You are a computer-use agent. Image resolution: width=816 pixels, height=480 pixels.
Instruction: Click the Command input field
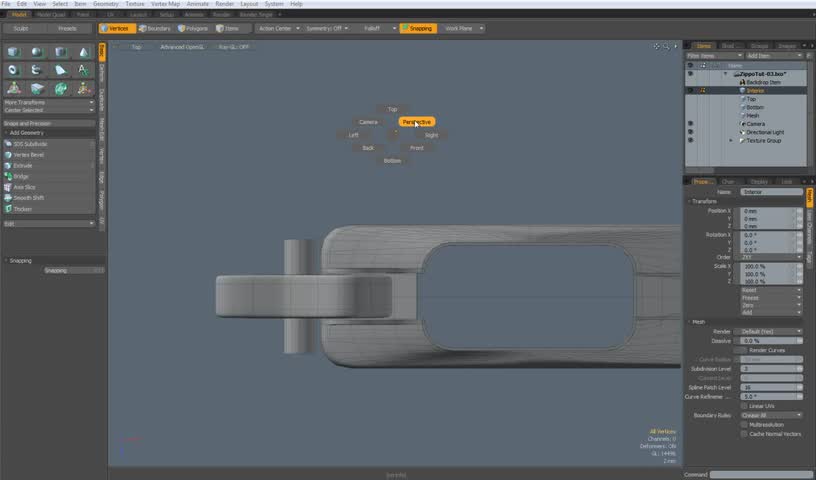[761, 474]
